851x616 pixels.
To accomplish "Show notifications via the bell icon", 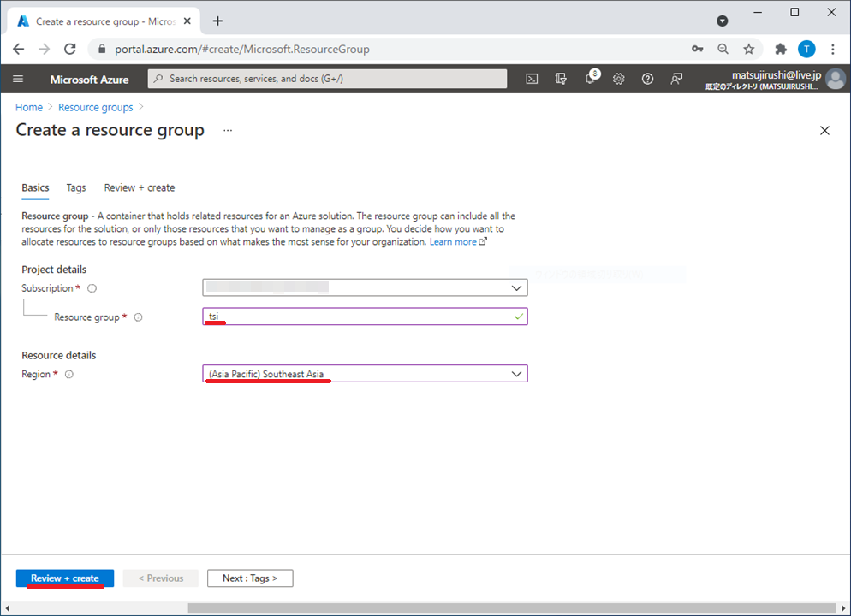I will tap(590, 79).
